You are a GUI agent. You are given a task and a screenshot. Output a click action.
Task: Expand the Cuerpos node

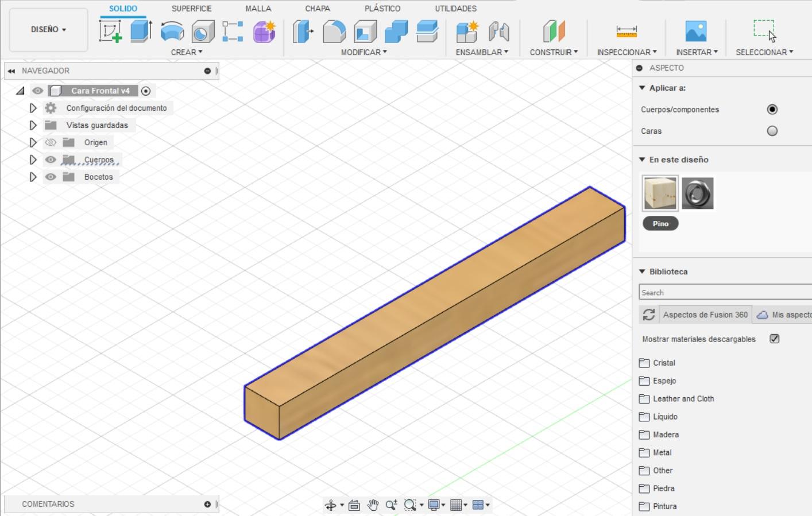pos(33,160)
